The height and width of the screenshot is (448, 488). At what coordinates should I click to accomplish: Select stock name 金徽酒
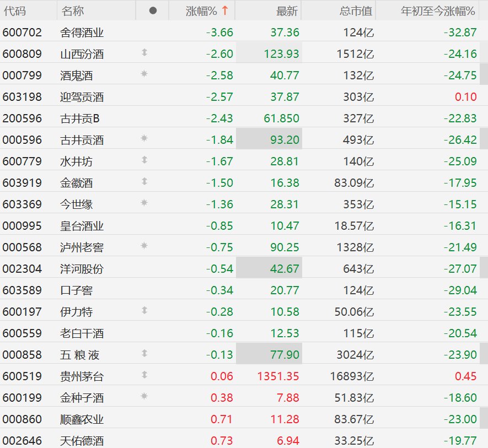click(77, 183)
